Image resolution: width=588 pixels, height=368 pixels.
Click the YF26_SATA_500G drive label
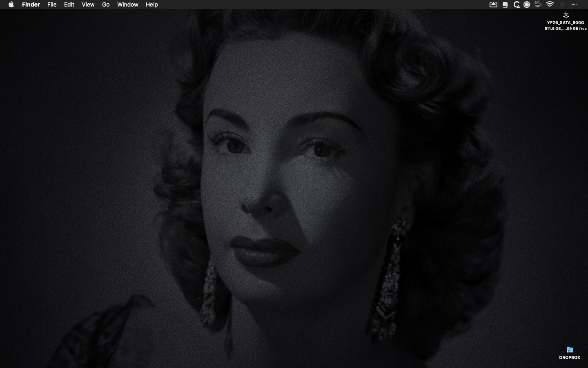[x=566, y=23]
